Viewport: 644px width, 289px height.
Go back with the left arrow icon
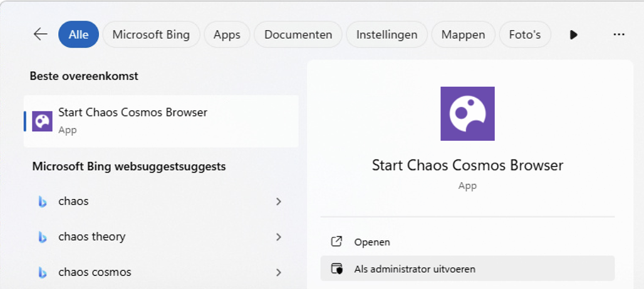tap(40, 34)
